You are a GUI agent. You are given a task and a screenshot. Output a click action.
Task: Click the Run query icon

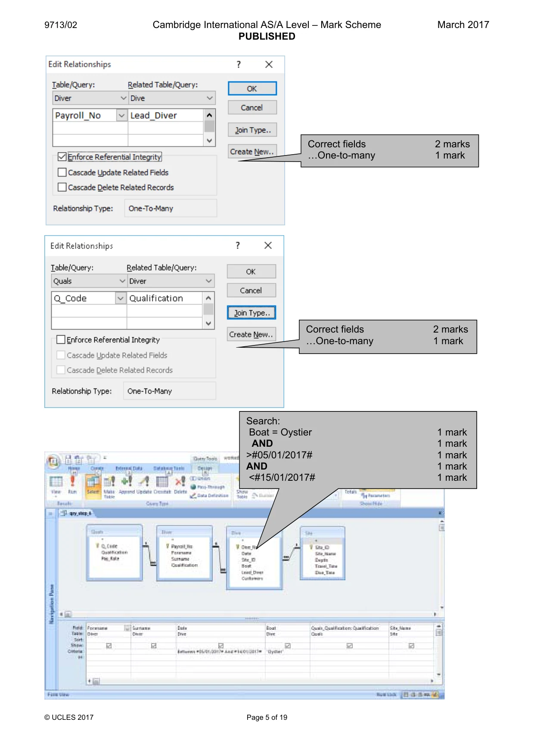click(x=72, y=482)
